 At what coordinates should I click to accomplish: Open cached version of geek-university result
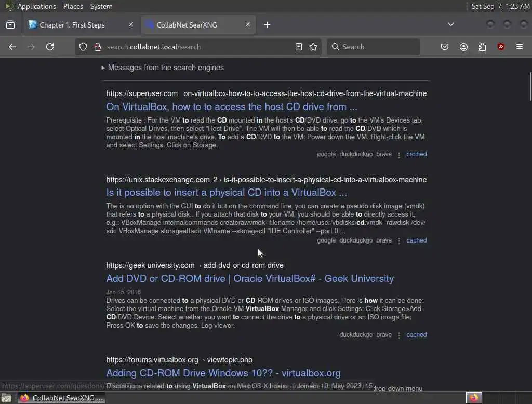417,335
